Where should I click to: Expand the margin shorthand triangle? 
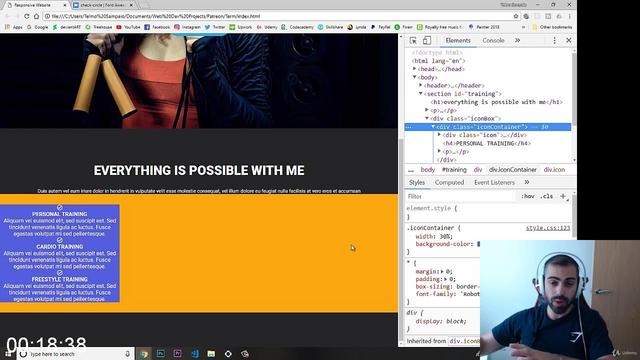click(x=442, y=271)
